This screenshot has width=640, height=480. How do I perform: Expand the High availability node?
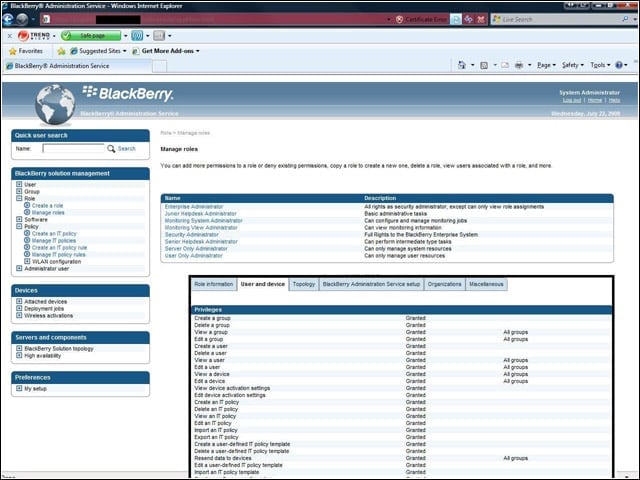19,355
